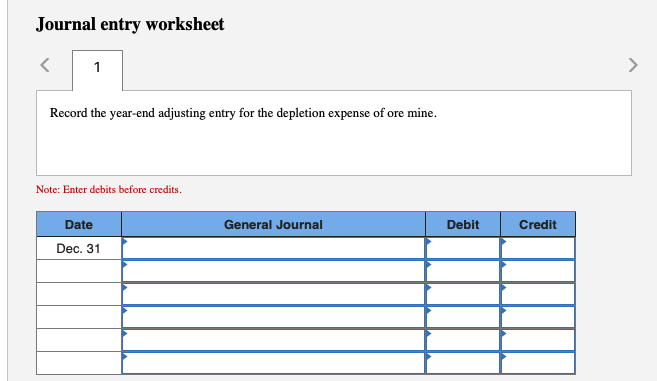Image resolution: width=657 pixels, height=381 pixels.
Task: Click the left arrow to the previous entry
Action: click(45, 65)
